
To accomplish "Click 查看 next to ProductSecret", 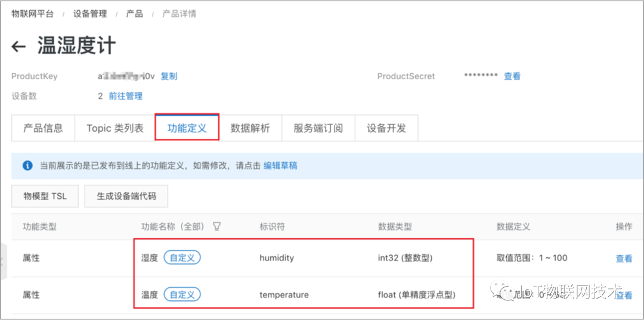I will (x=512, y=76).
